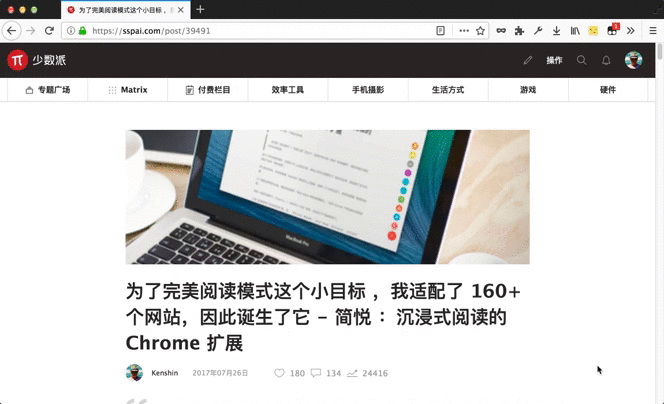Click the article's laptop banner image
The height and width of the screenshot is (404, 664).
coord(327,197)
